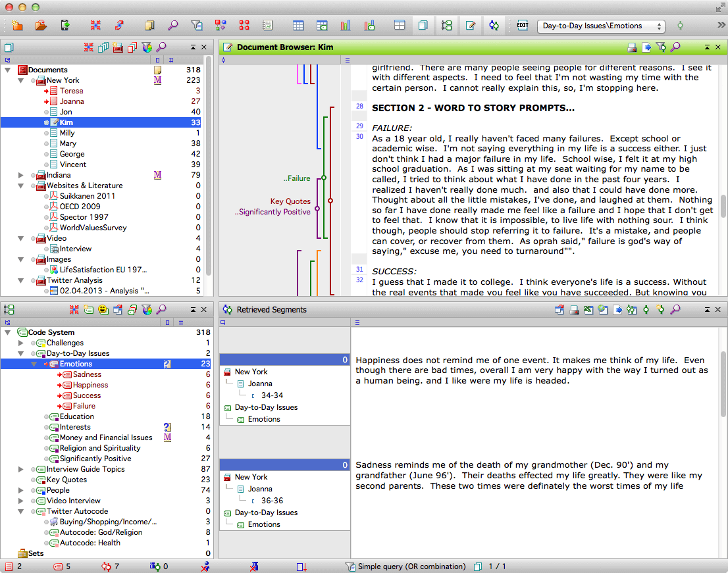Click the Key Quotes coding stripe marker
The height and width of the screenshot is (573, 728).
pyautogui.click(x=330, y=201)
